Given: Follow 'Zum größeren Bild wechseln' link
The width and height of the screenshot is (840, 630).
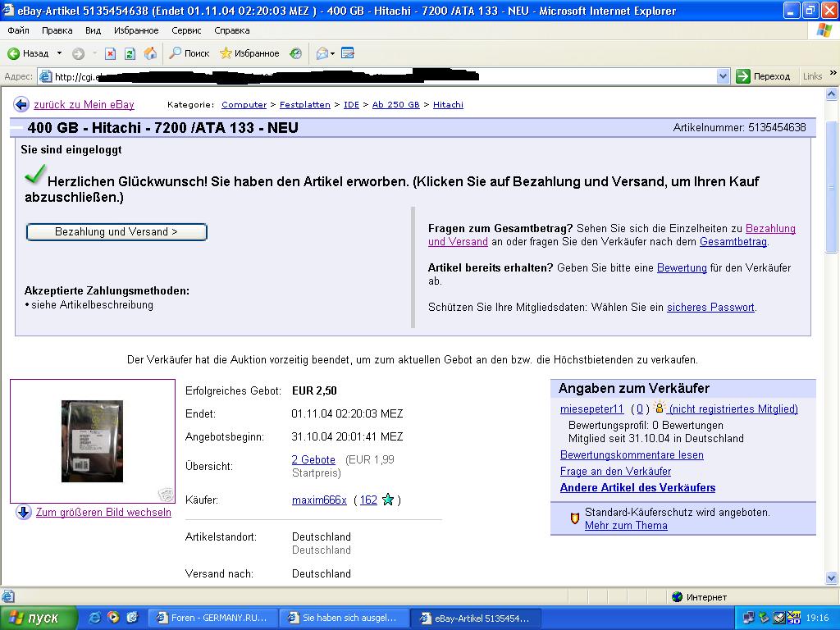Looking at the screenshot, I should pyautogui.click(x=103, y=512).
